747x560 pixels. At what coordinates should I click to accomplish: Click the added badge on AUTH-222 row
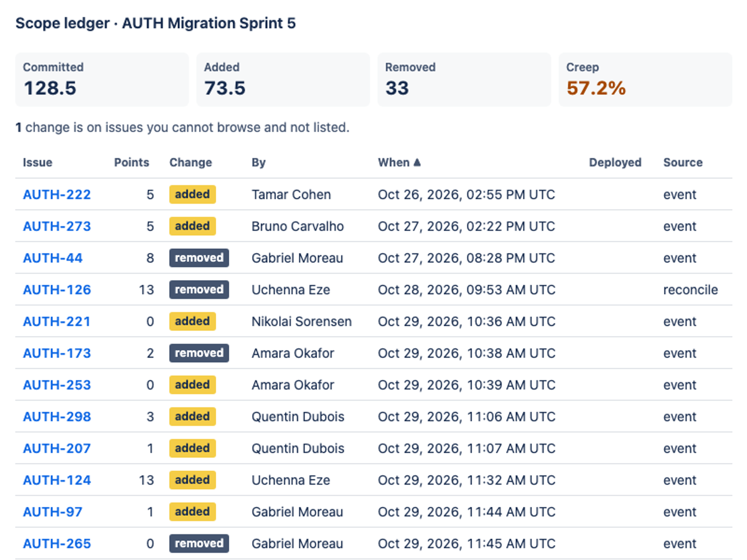pos(192,194)
